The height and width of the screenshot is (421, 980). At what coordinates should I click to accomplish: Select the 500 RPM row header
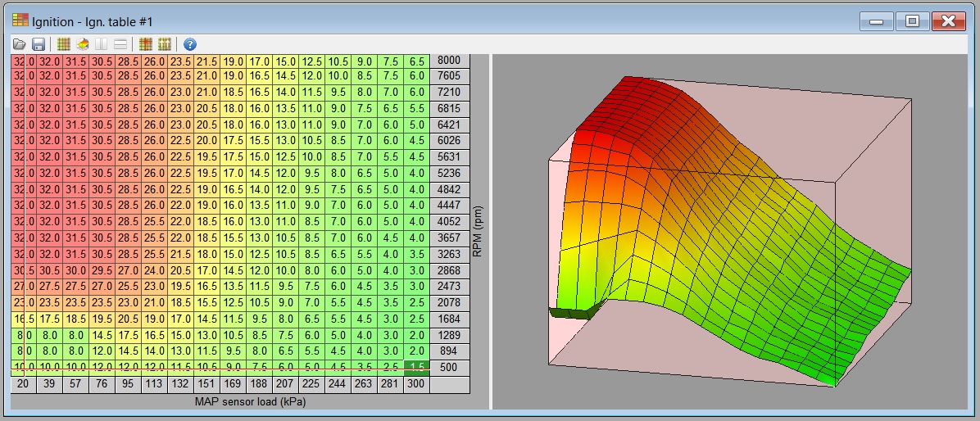point(449,368)
